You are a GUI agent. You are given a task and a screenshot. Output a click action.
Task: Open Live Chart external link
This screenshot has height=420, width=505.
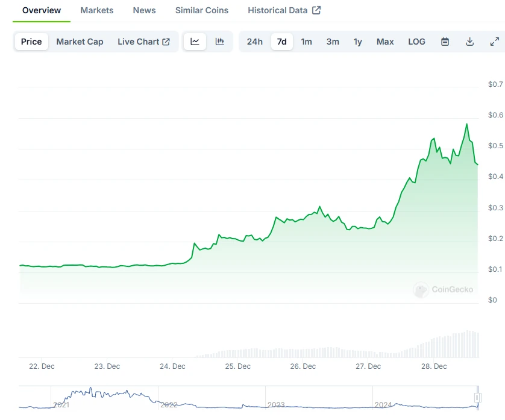(x=143, y=42)
